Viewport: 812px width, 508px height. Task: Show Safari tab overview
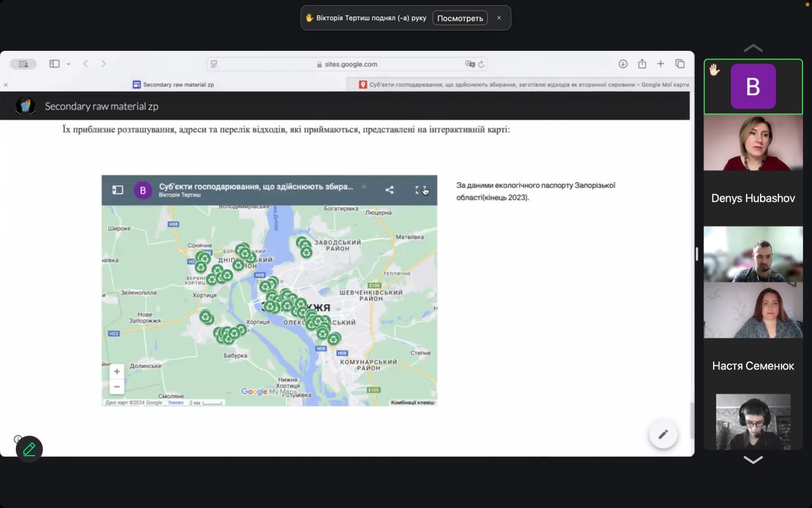click(680, 64)
